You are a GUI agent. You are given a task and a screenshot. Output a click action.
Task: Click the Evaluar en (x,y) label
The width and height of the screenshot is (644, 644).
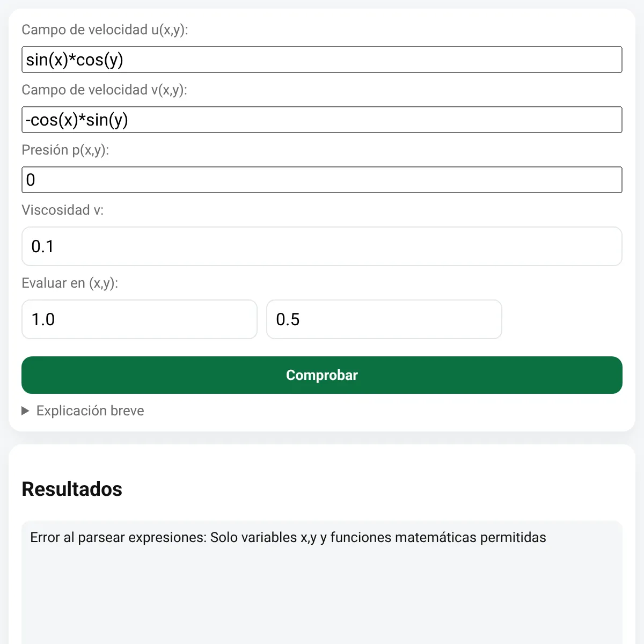tap(70, 283)
